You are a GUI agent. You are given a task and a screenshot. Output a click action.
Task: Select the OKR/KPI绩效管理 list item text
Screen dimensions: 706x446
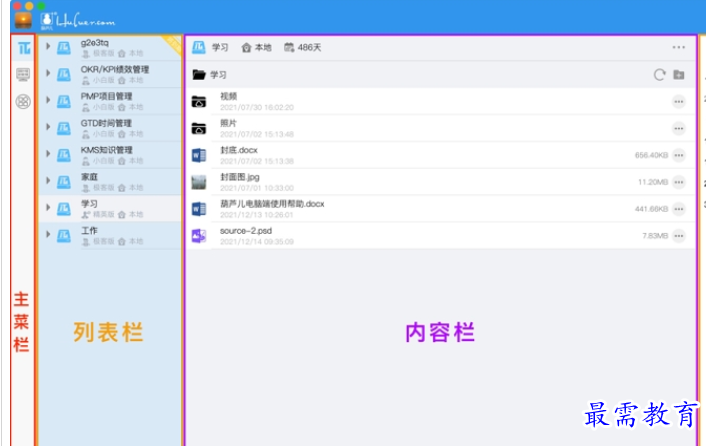coord(115,69)
